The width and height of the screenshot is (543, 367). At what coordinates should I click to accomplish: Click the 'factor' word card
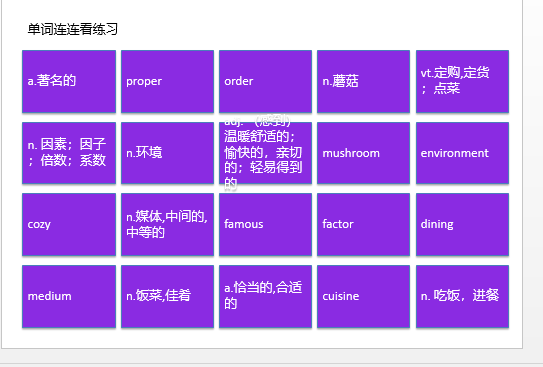[x=363, y=224]
